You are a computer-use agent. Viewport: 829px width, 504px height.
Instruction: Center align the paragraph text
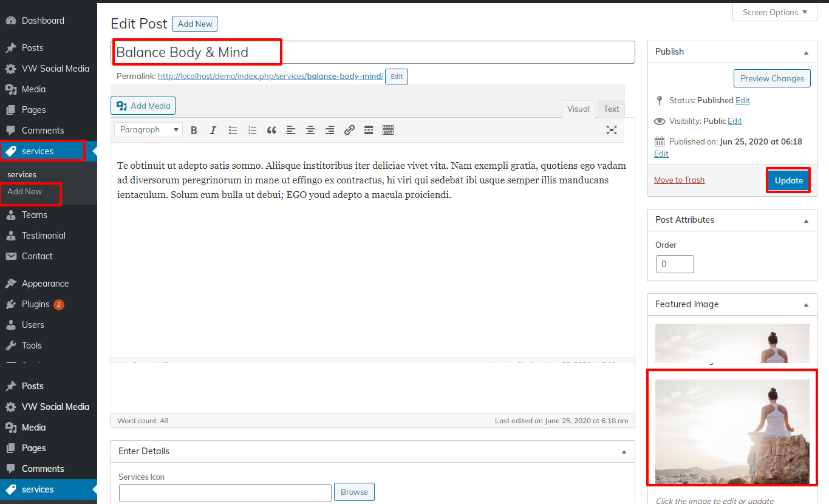[310, 130]
